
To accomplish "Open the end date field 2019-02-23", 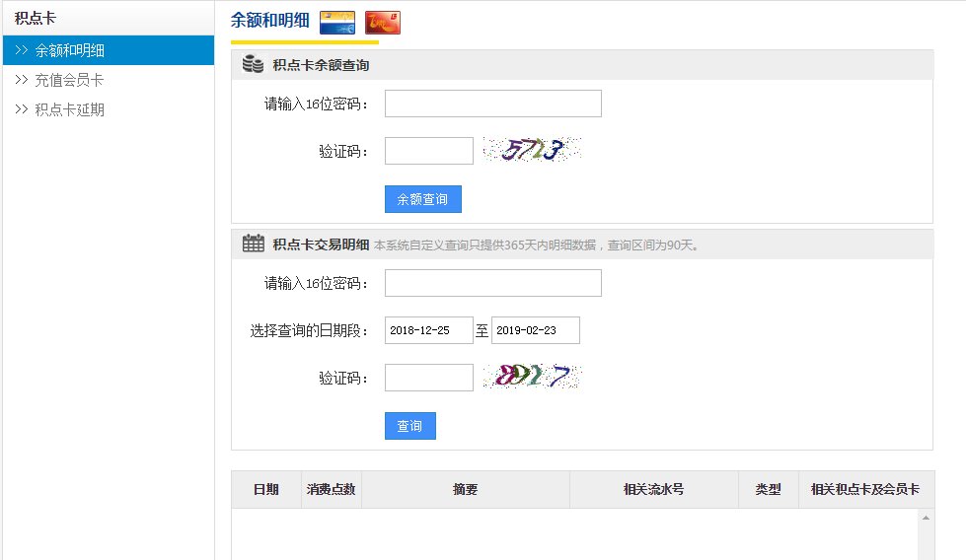I will tap(536, 330).
